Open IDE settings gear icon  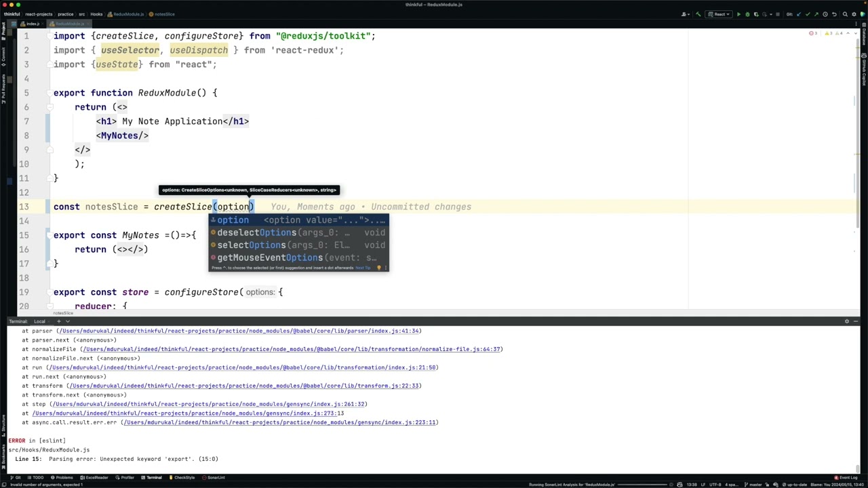(x=854, y=14)
